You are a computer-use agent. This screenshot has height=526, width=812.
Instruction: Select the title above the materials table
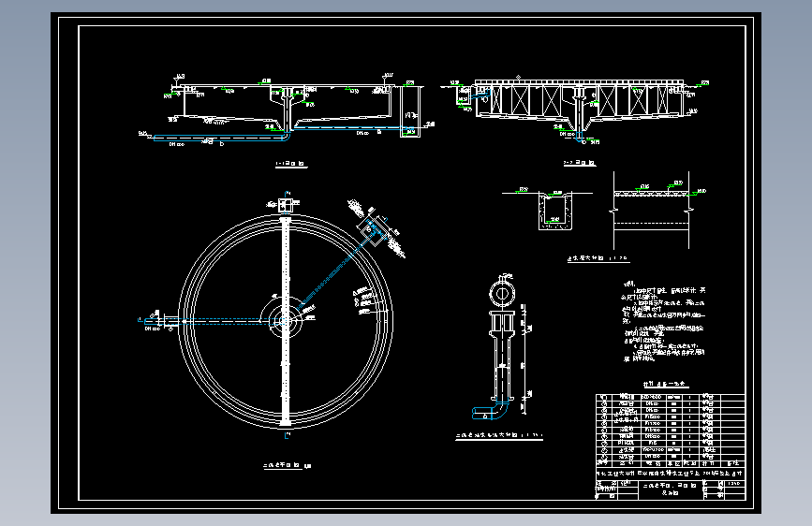point(666,385)
